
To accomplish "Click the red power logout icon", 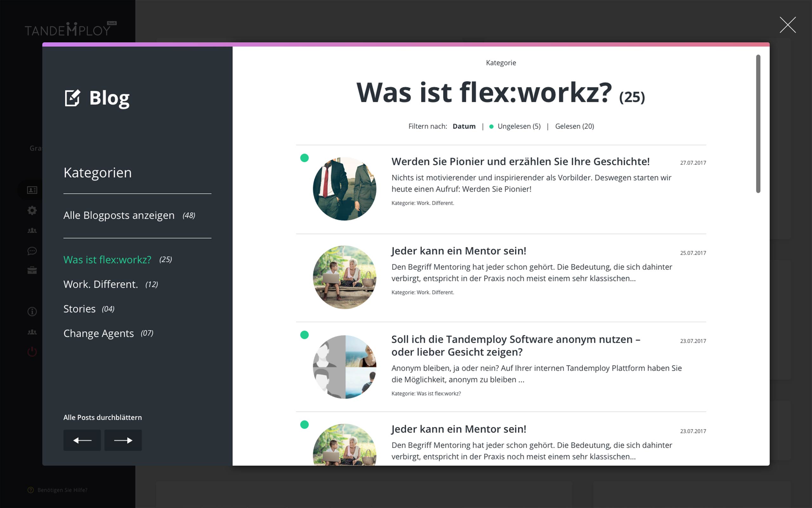I will pos(32,352).
